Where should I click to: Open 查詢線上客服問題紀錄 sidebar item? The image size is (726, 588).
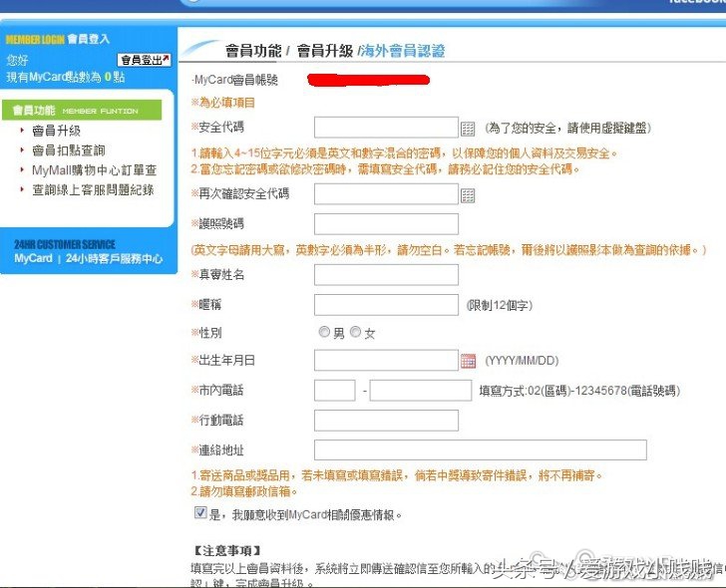click(93, 190)
